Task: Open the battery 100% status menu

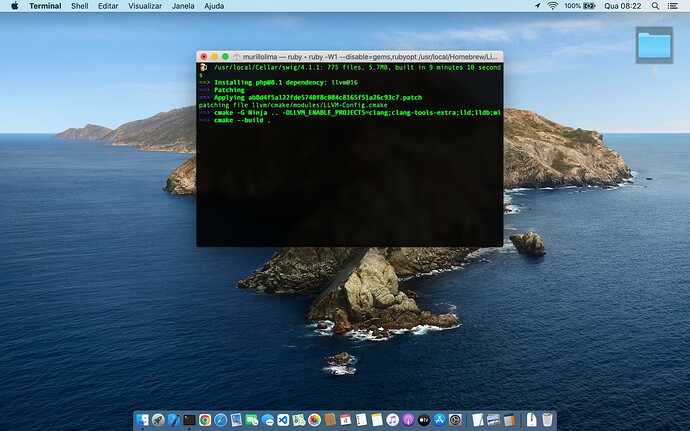Action: point(580,6)
